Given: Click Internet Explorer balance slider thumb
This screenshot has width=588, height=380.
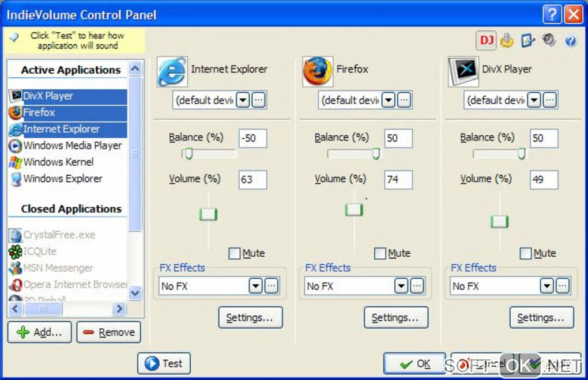Looking at the screenshot, I should point(189,154).
